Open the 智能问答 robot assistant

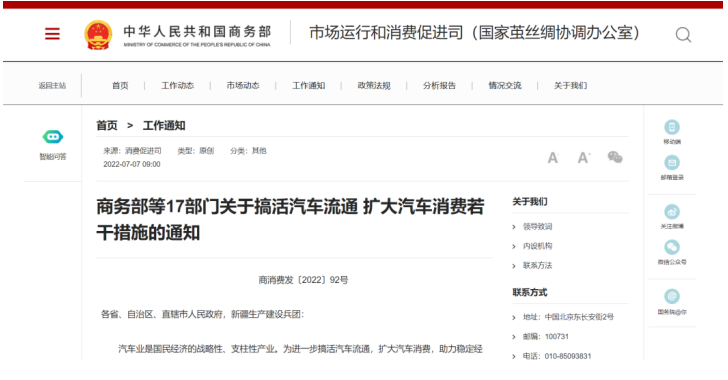click(x=52, y=137)
